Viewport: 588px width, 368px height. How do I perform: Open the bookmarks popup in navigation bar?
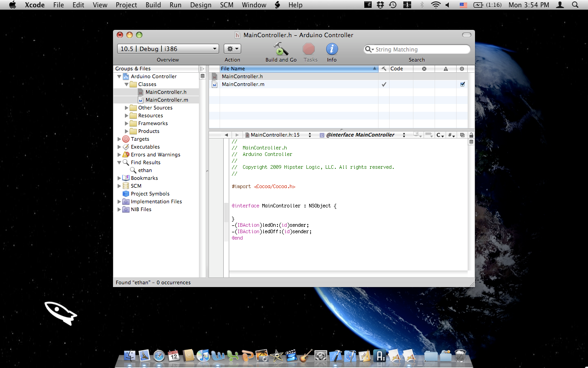(418, 135)
